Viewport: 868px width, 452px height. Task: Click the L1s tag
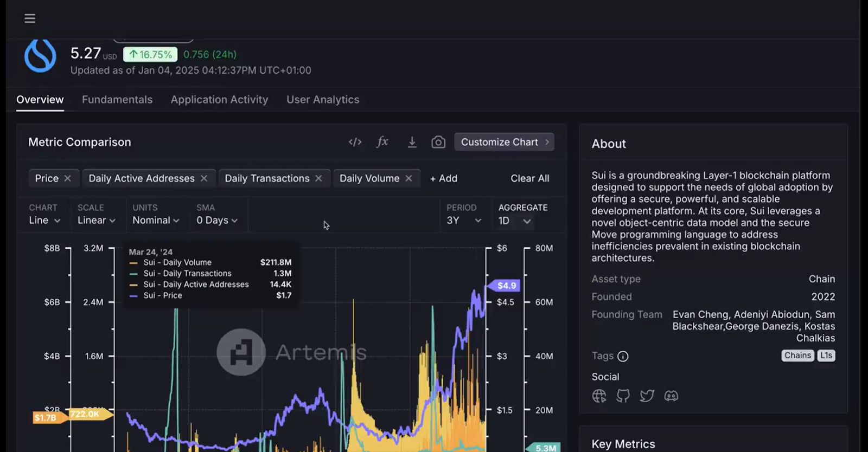[x=826, y=356]
